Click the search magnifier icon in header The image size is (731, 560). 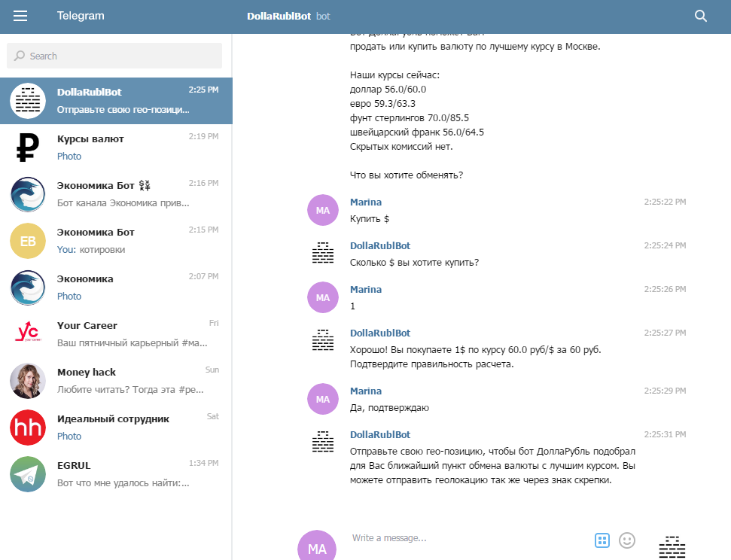701,16
